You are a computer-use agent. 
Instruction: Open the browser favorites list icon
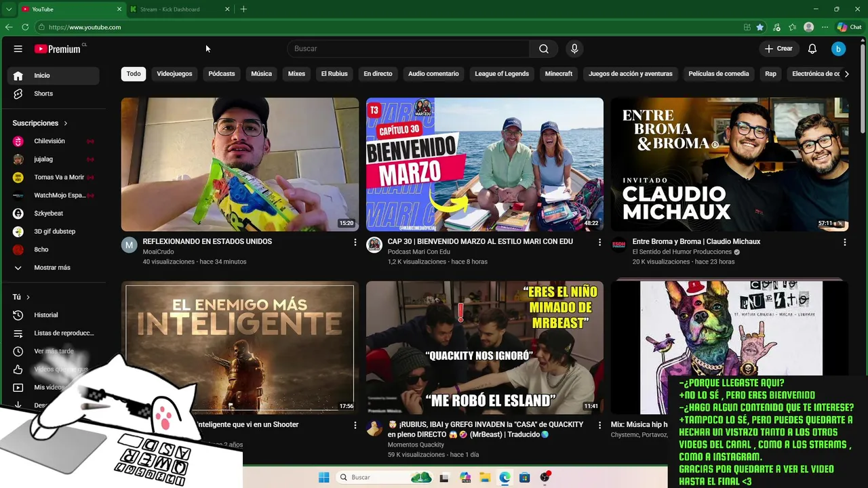pyautogui.click(x=793, y=27)
